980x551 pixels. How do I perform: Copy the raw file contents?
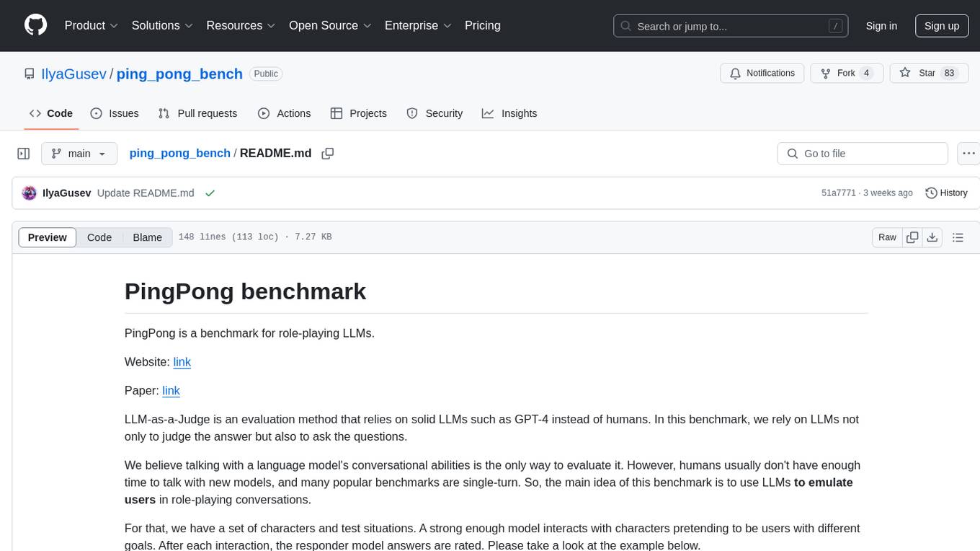(x=913, y=237)
